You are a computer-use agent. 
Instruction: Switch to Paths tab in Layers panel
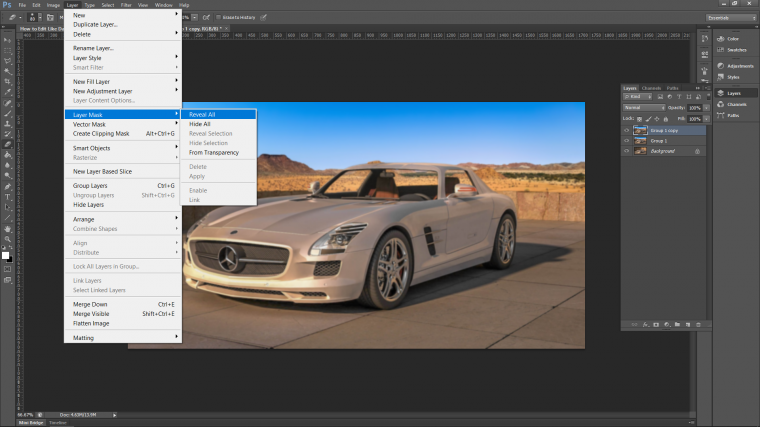click(672, 88)
